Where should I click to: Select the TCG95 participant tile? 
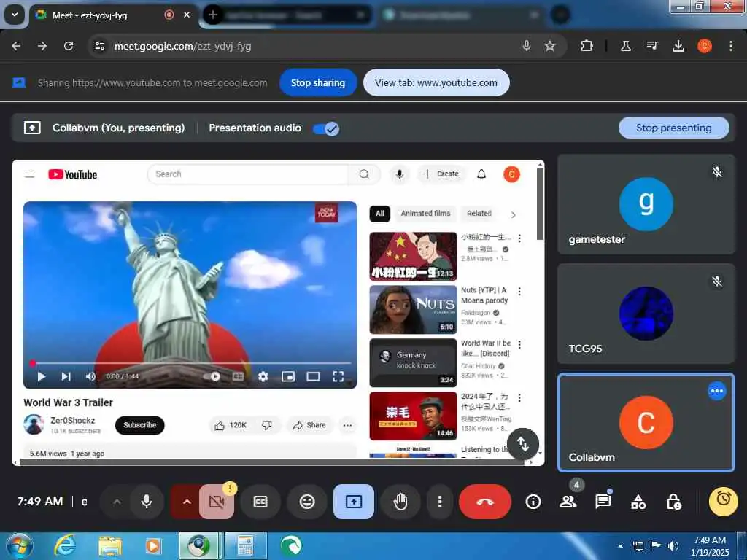coord(646,314)
